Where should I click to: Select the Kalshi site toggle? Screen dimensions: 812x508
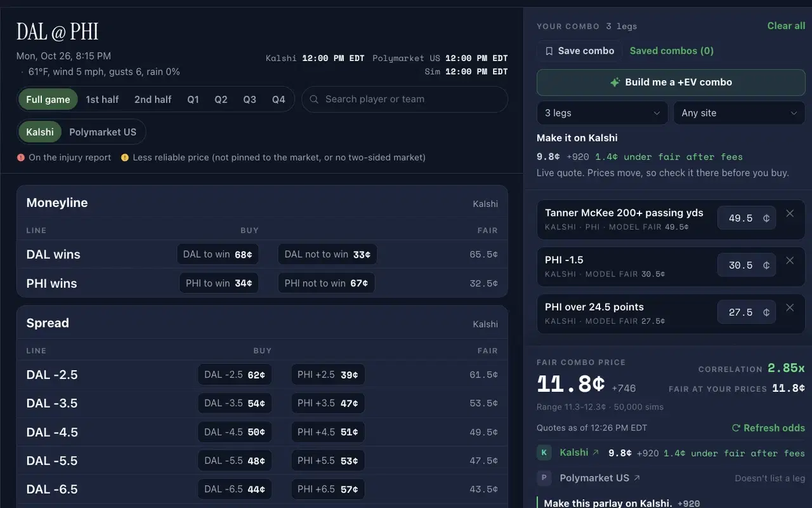[x=40, y=132]
